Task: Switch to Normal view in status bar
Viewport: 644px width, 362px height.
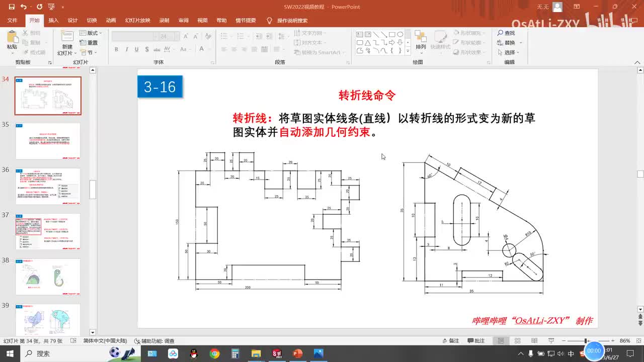Action: pos(501,340)
